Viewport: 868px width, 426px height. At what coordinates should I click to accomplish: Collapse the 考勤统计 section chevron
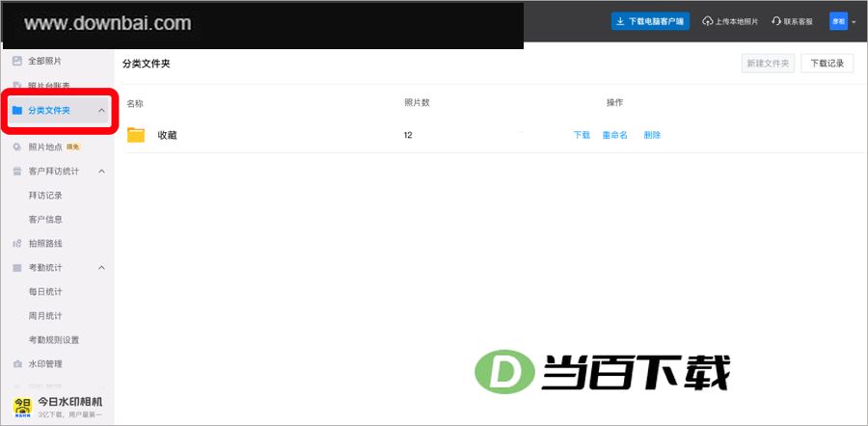pos(101,268)
